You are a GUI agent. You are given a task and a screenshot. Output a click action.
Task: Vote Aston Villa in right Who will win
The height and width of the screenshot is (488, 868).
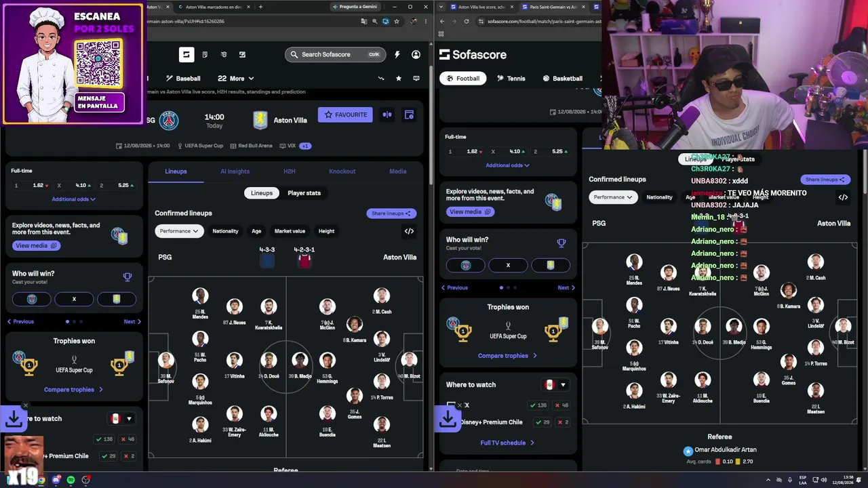point(551,265)
